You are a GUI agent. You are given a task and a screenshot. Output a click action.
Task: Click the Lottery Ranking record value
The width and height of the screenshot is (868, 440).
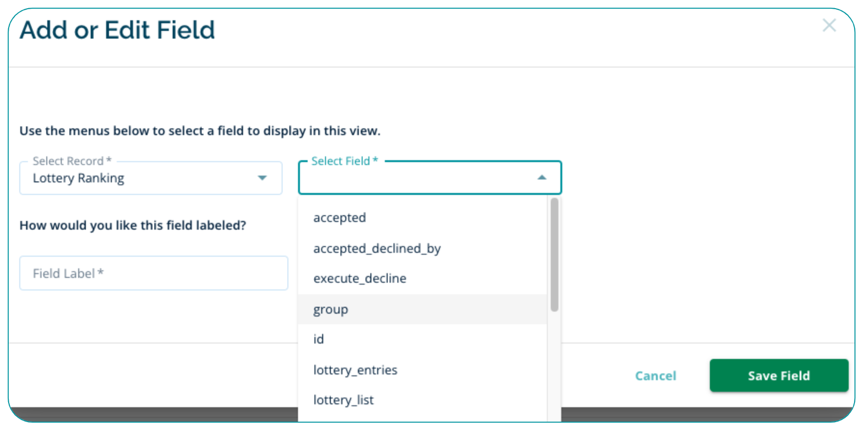click(x=79, y=179)
